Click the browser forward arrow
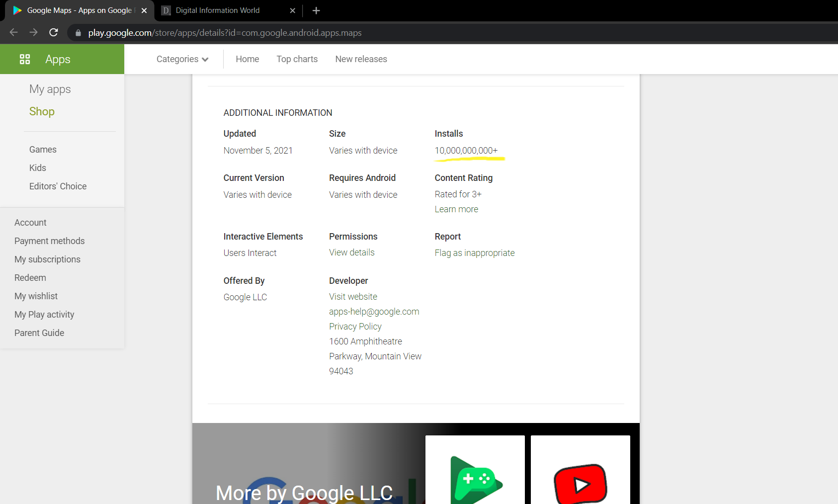 (33, 32)
